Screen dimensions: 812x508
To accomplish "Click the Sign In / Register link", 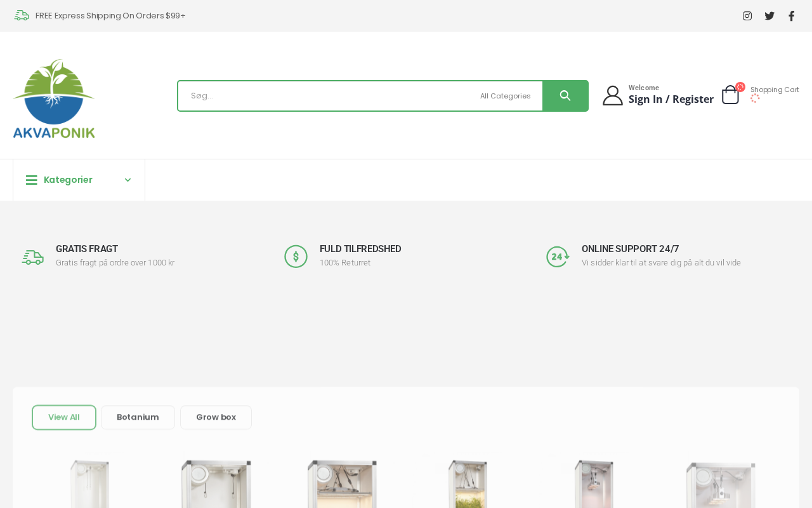I will [671, 99].
